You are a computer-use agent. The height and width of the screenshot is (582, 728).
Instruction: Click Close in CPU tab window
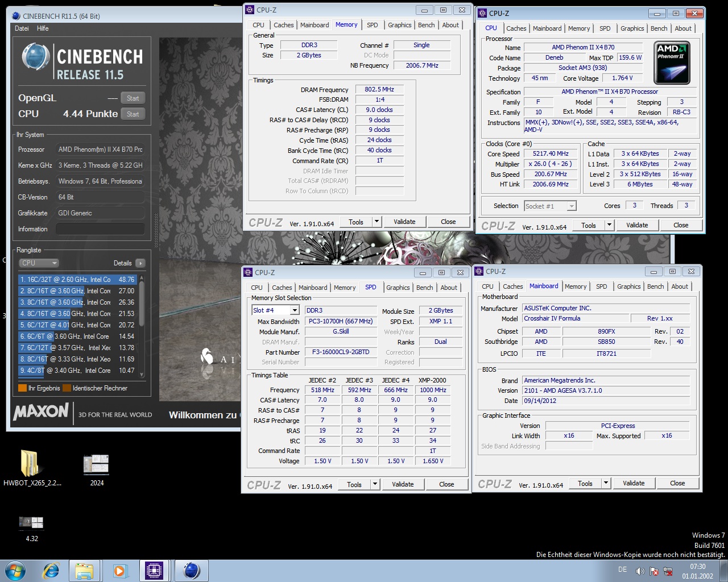point(681,225)
